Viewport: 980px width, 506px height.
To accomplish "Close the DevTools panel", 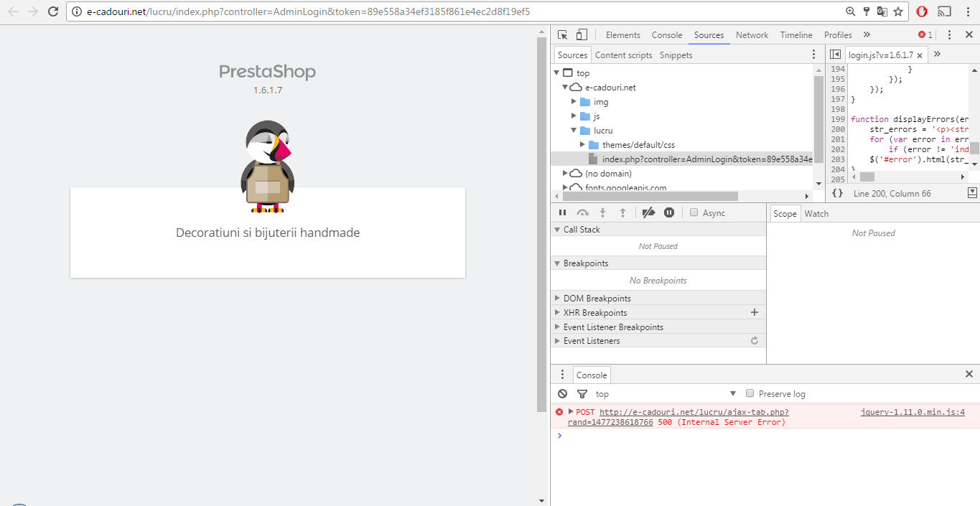I will tap(969, 34).
